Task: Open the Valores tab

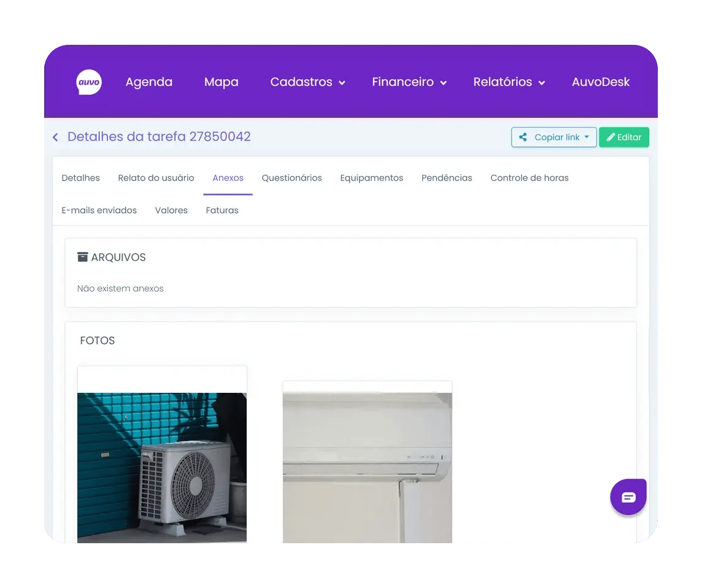Action: pos(171,210)
